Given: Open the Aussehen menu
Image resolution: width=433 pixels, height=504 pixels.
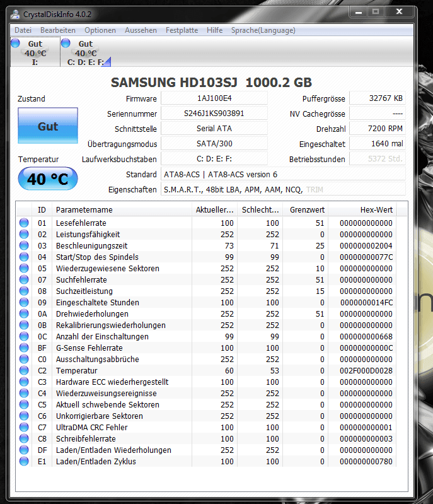Looking at the screenshot, I should [141, 30].
